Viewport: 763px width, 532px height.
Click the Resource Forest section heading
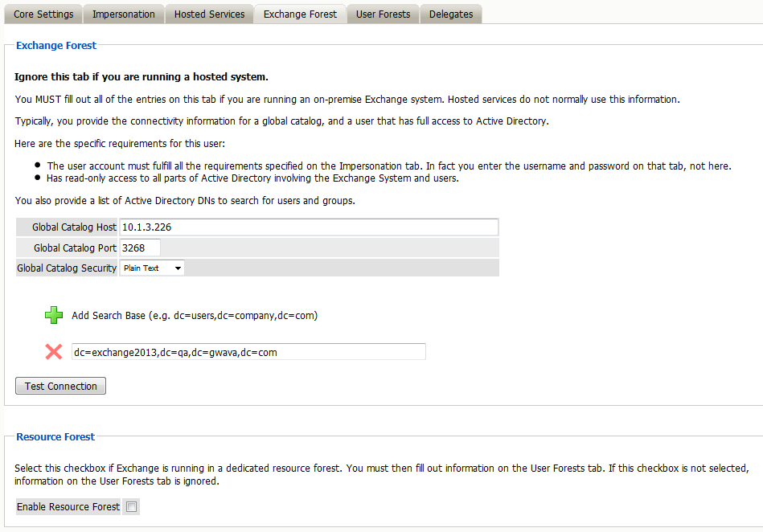[x=55, y=437]
